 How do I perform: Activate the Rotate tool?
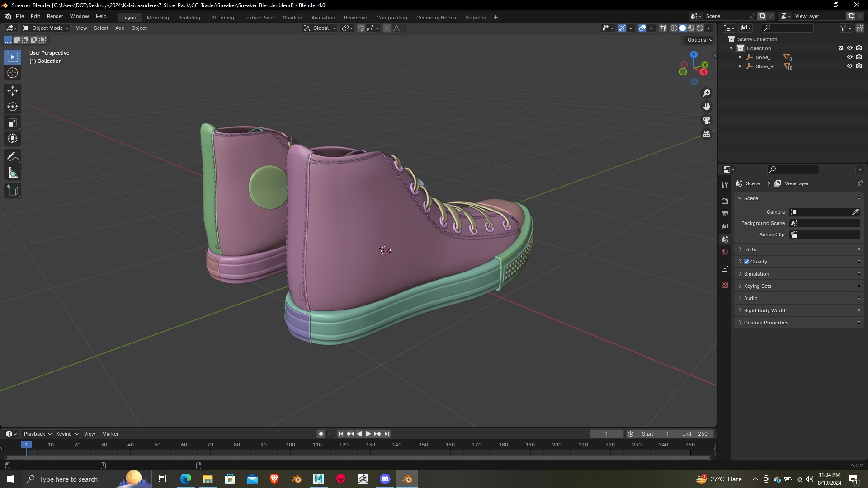click(13, 107)
